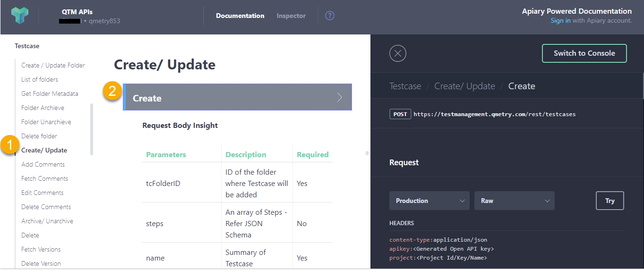
Task: Click the chevron arrow on Create bar
Action: pyautogui.click(x=340, y=98)
